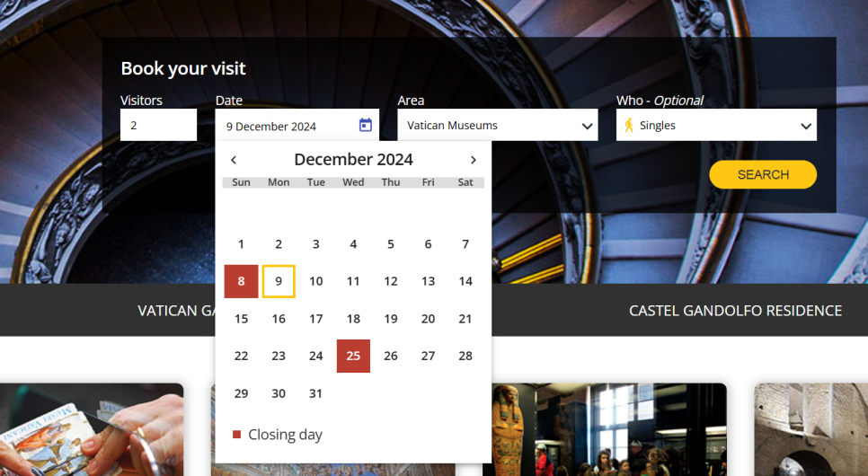Select December 22 in calendar
Image resolution: width=868 pixels, height=476 pixels.
(241, 356)
